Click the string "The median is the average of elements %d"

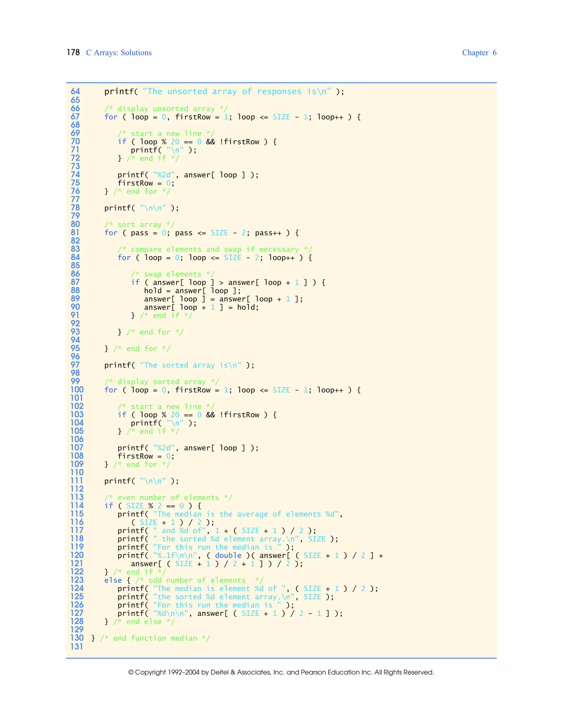point(246,514)
